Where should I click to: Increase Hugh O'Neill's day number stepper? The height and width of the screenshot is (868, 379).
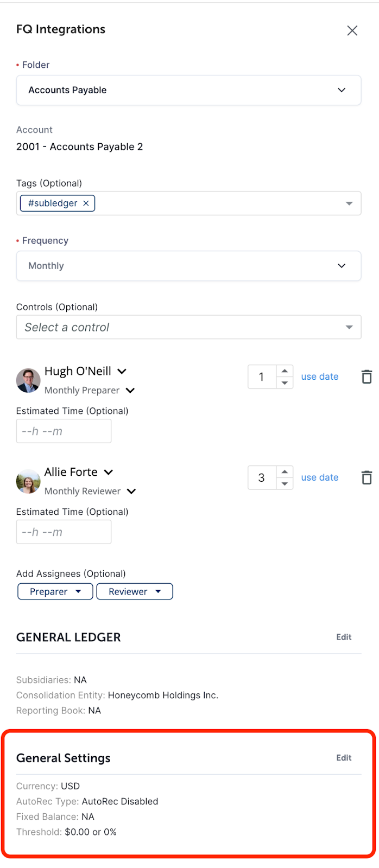(x=285, y=371)
